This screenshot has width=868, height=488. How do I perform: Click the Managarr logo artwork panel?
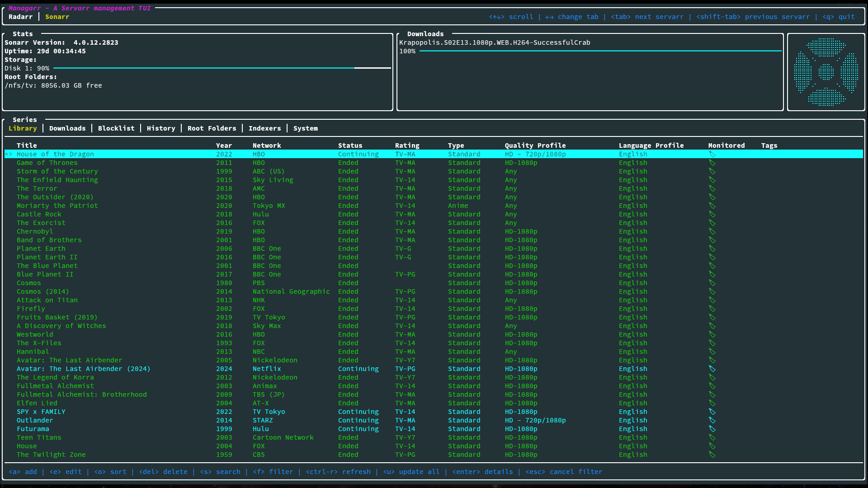[x=826, y=71]
